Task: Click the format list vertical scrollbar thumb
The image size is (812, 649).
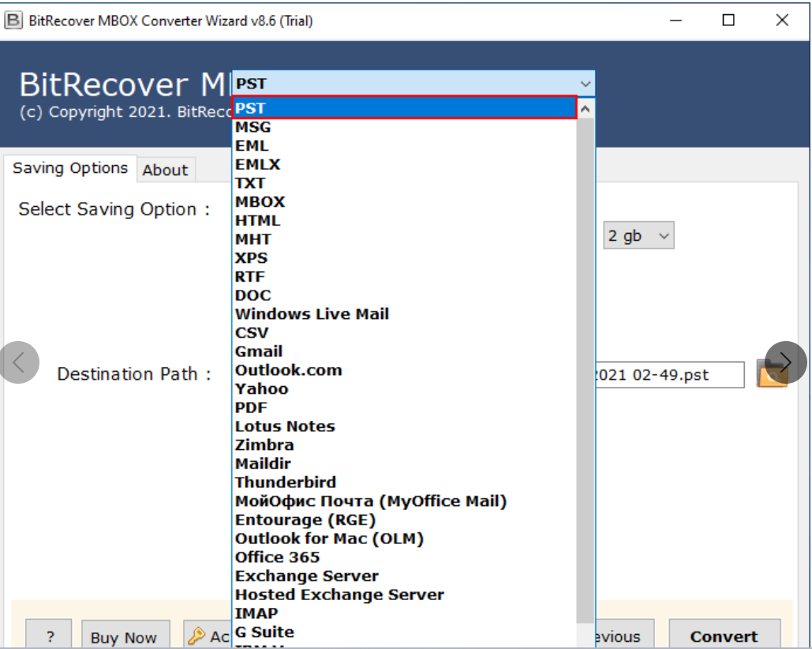Action: pyautogui.click(x=586, y=370)
